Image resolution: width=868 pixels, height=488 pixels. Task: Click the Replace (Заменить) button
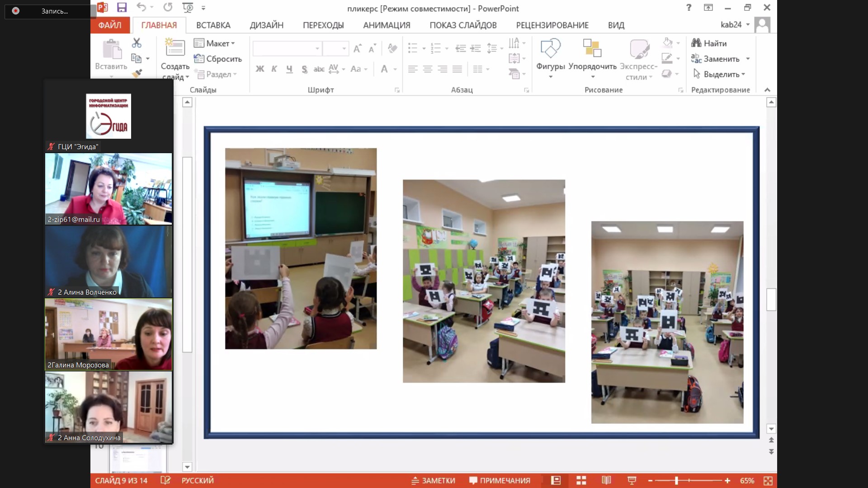click(715, 59)
